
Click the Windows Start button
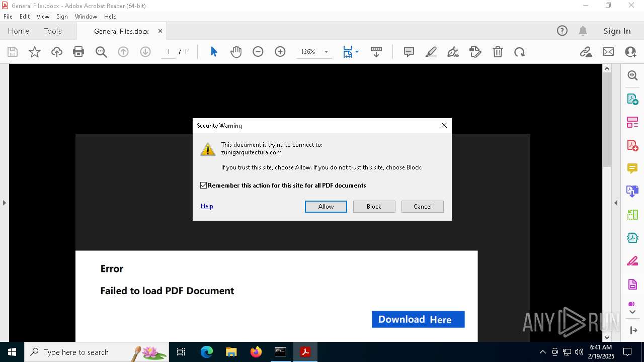tap(12, 352)
